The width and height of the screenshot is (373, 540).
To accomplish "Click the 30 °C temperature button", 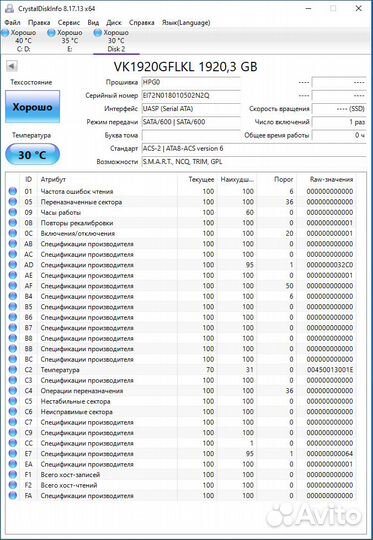I will 32,155.
